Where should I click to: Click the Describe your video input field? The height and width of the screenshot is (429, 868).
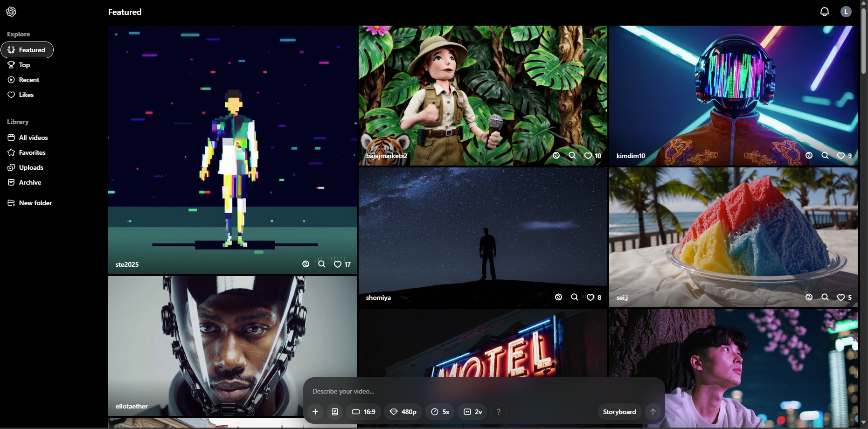466,391
